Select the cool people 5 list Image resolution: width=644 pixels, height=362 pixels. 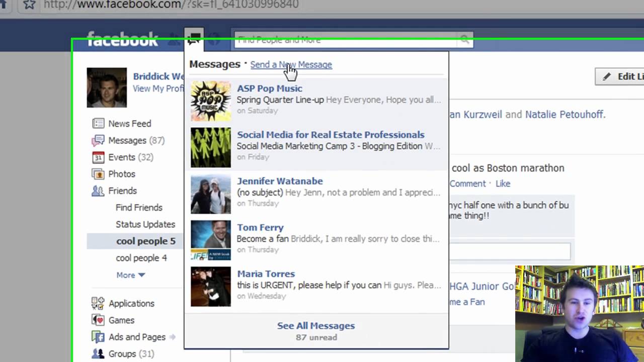[146, 241]
